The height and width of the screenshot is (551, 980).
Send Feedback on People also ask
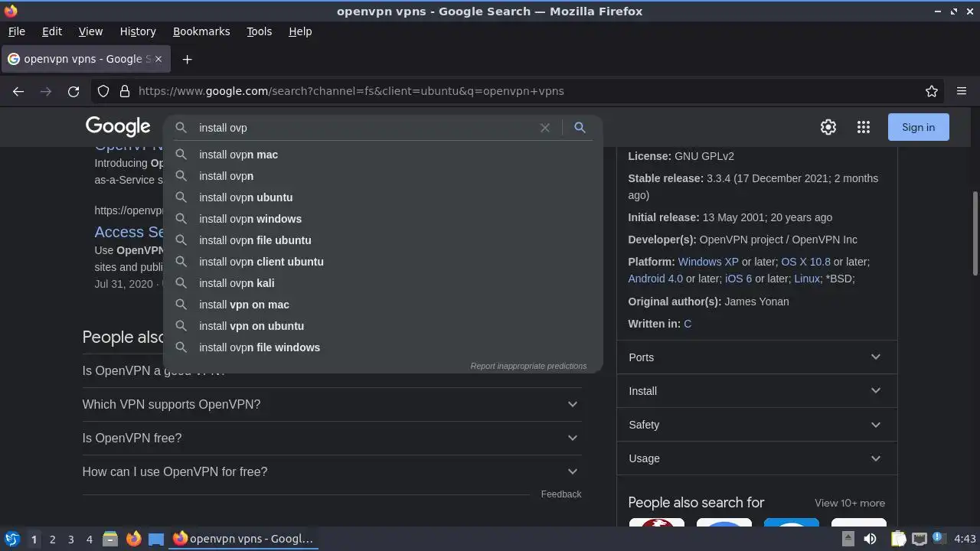pyautogui.click(x=561, y=494)
